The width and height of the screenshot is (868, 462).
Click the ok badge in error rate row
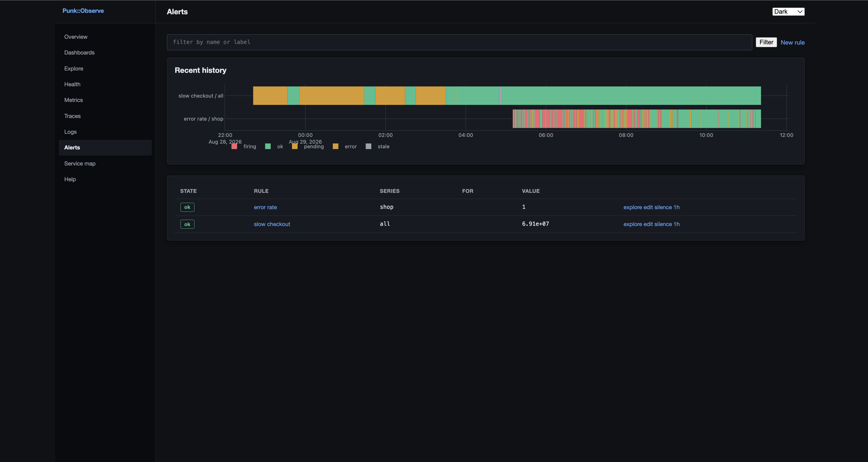pos(187,207)
